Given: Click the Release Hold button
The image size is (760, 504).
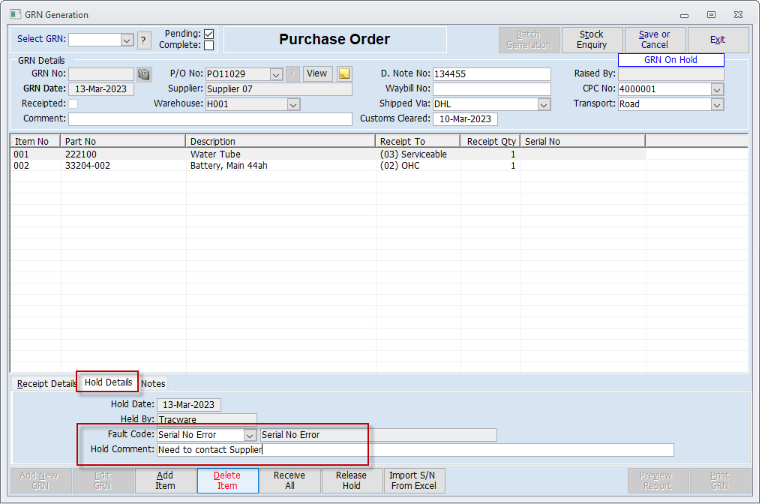Looking at the screenshot, I should [351, 481].
